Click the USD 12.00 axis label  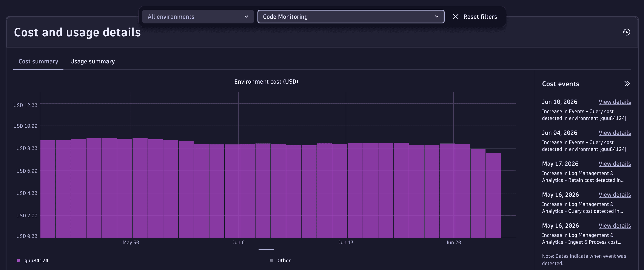(25, 105)
